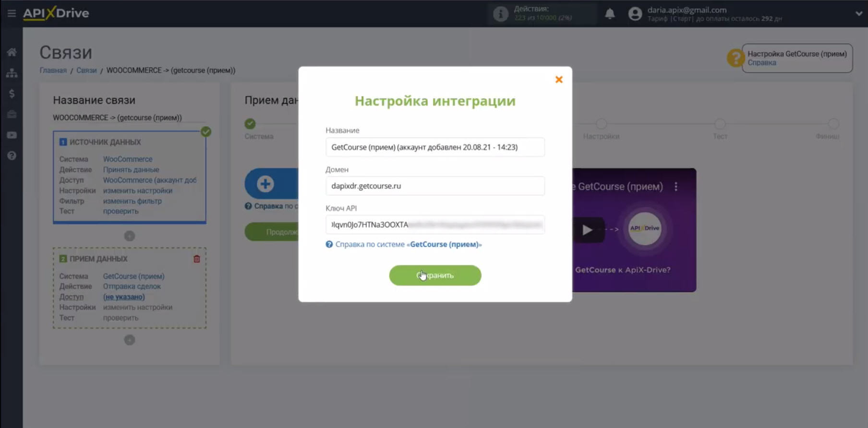Open the billing dollar icon in the sidebar

point(12,94)
